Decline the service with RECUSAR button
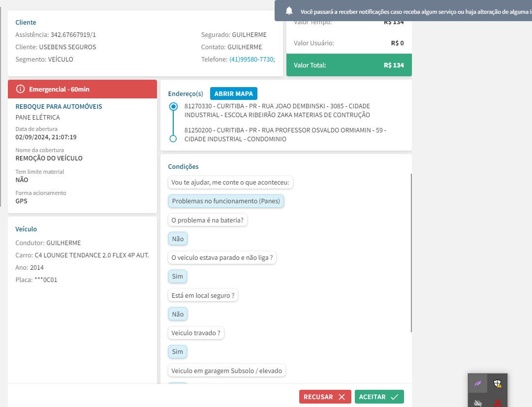532x407 pixels. (325, 397)
